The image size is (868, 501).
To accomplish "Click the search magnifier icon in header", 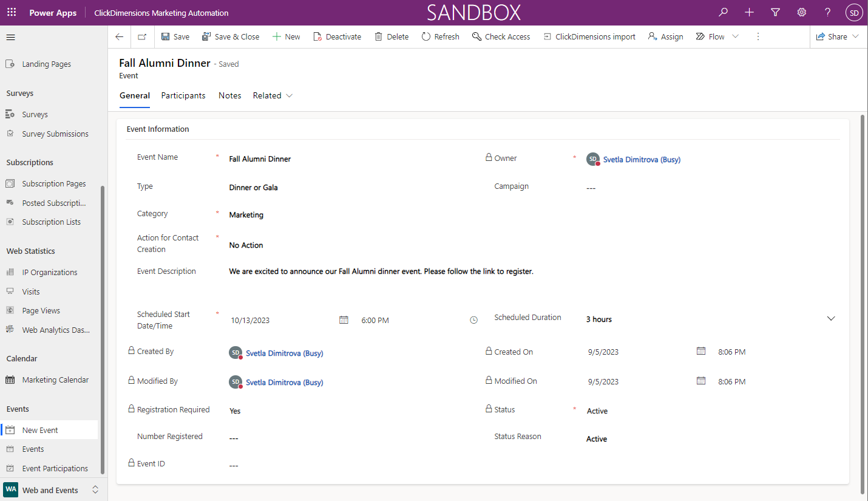I will pyautogui.click(x=723, y=12).
